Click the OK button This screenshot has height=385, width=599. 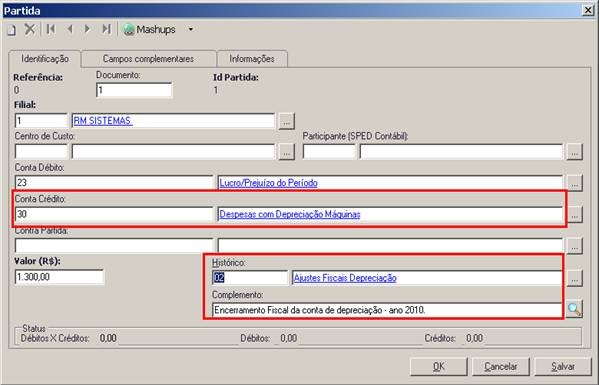(439, 367)
